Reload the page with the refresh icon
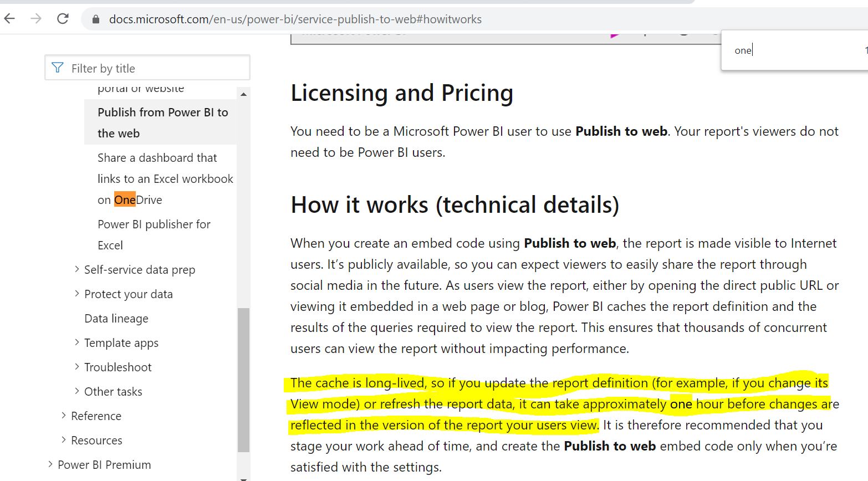The width and height of the screenshot is (868, 481). (x=63, y=19)
